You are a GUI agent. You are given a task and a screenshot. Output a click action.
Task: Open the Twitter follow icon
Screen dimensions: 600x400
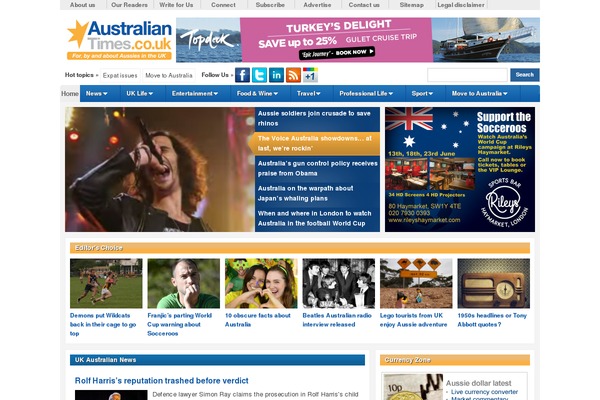pyautogui.click(x=259, y=75)
